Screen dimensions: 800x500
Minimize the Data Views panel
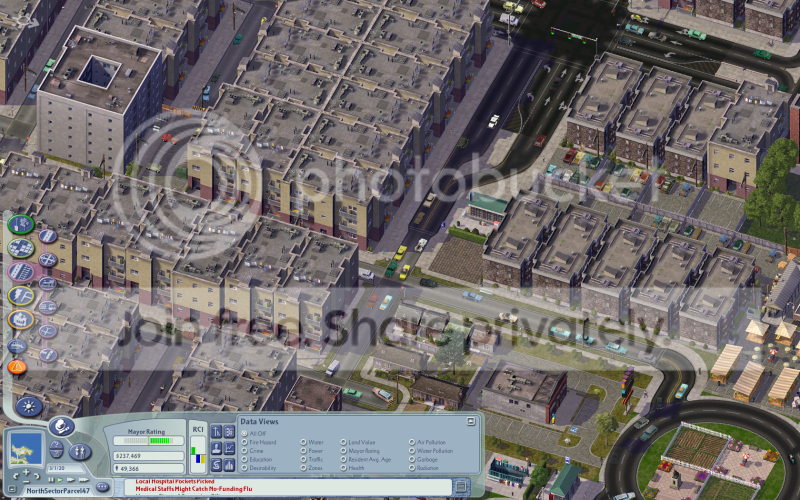(x=471, y=421)
